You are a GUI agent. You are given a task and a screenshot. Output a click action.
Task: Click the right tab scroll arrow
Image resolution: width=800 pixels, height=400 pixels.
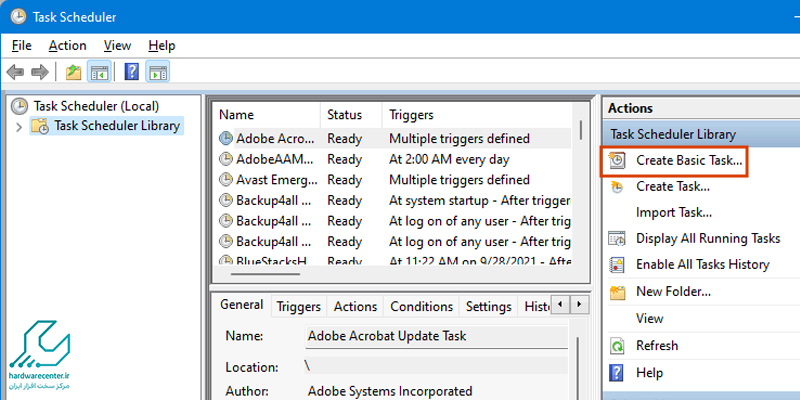coord(579,305)
